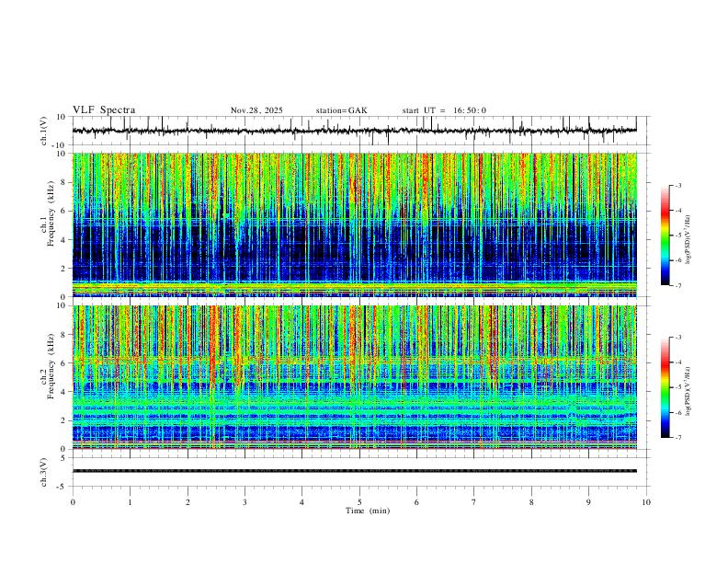Screen dimensions: 728x563
Task: Click the '4' kHz tick of ch.1 frequency axis
Action: point(64,240)
